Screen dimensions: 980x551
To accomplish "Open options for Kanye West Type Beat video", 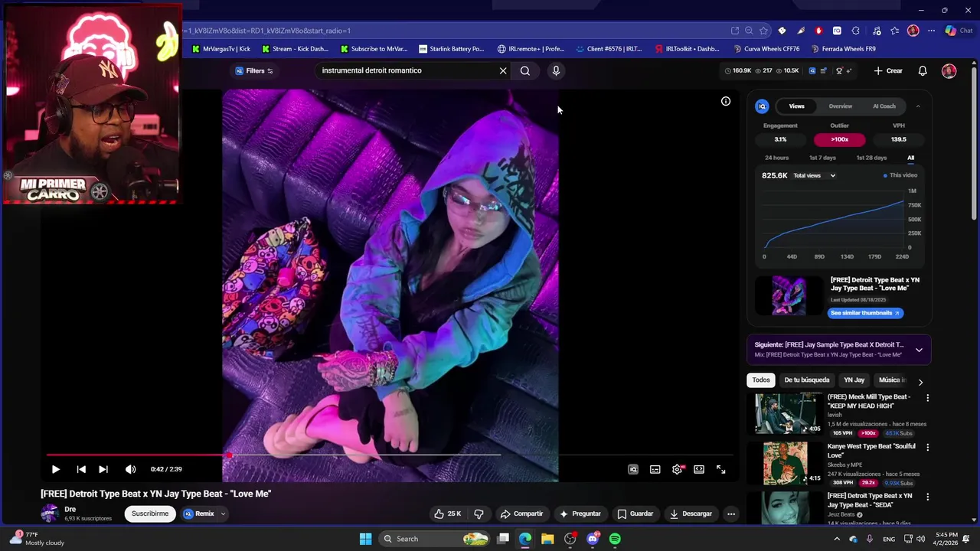I will pos(927,447).
